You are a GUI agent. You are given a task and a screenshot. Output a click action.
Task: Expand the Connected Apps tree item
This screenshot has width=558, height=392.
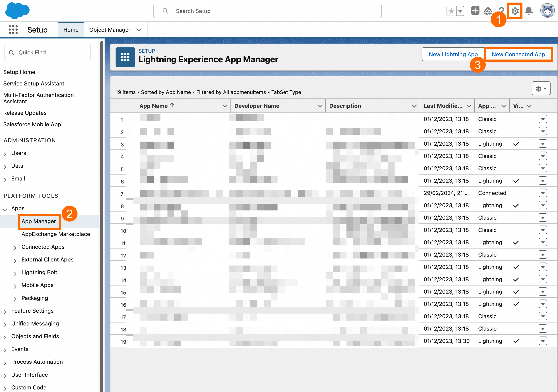click(15, 247)
